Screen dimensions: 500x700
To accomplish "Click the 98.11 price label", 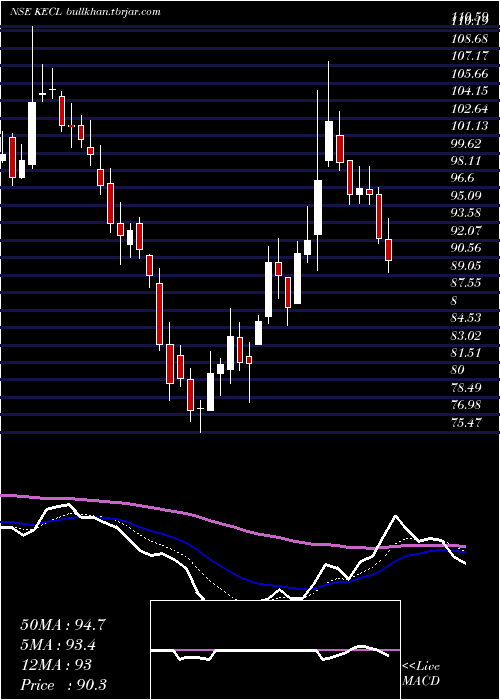I will 466,161.
